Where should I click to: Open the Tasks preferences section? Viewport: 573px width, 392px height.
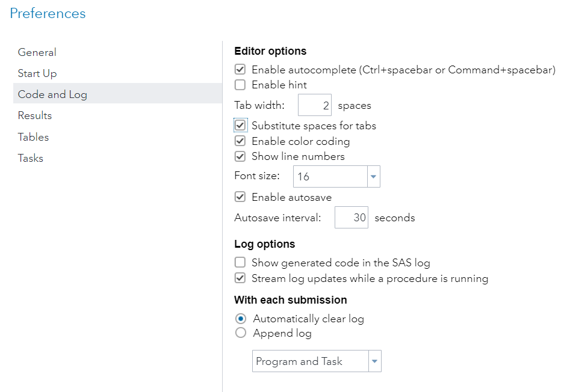(x=31, y=158)
